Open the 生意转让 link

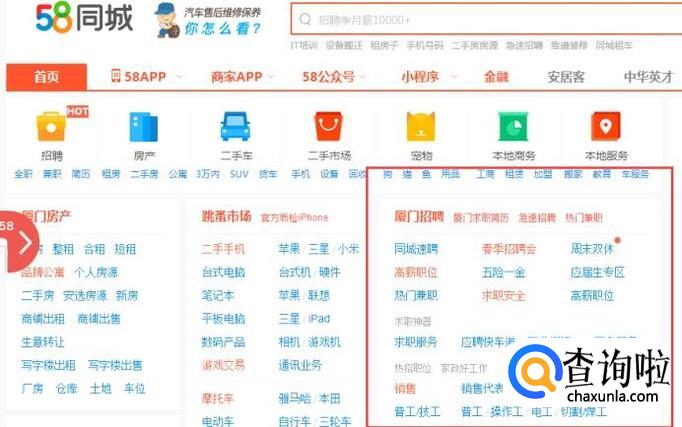(x=43, y=342)
